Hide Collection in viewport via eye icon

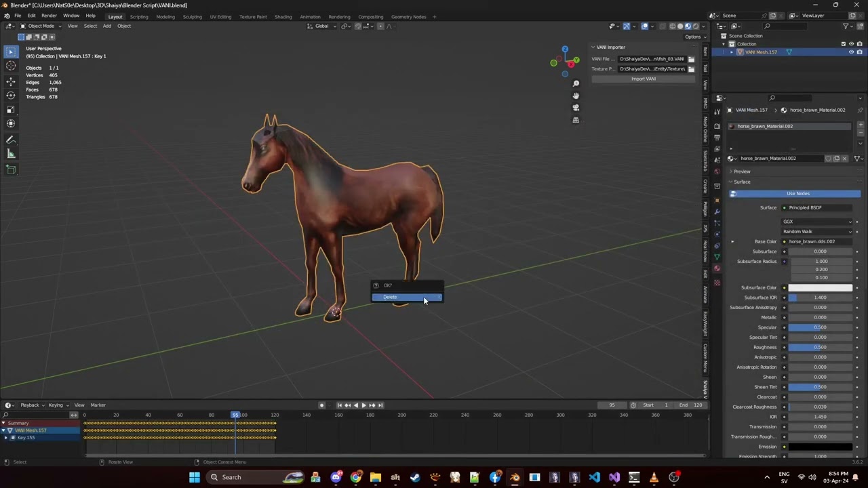tap(851, 44)
